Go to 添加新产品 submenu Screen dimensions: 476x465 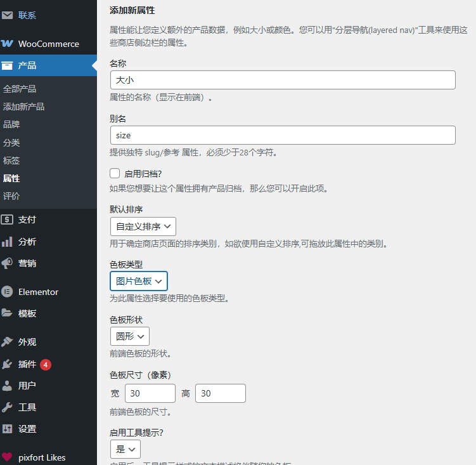23,107
